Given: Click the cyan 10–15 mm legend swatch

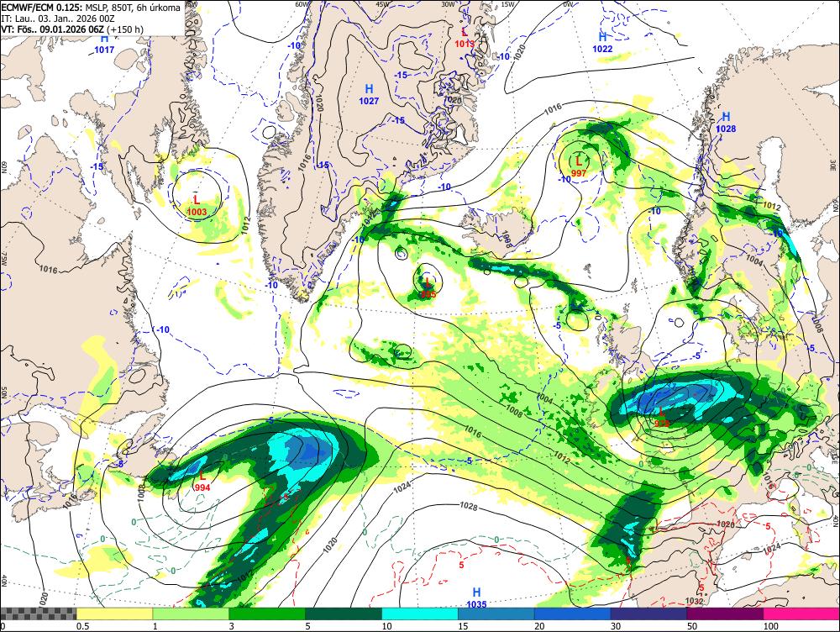Looking at the screenshot, I should click(420, 614).
